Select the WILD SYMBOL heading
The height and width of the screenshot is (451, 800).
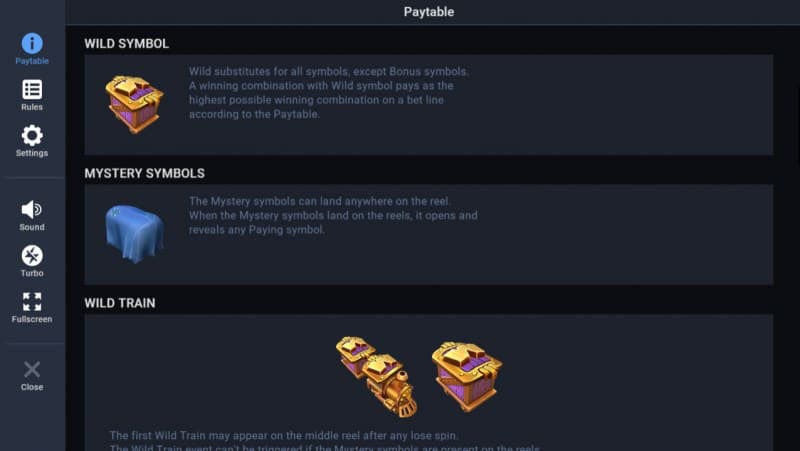click(x=127, y=44)
